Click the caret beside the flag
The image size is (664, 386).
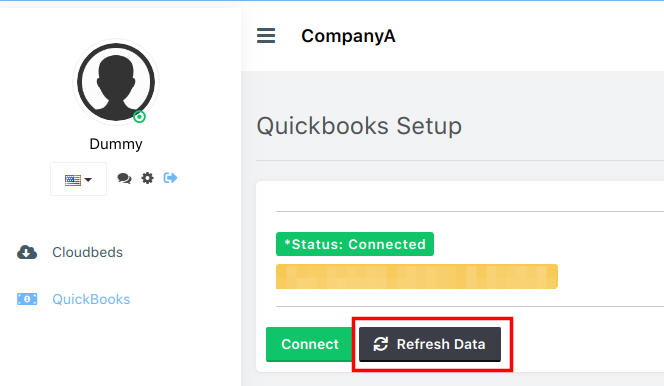tap(88, 180)
